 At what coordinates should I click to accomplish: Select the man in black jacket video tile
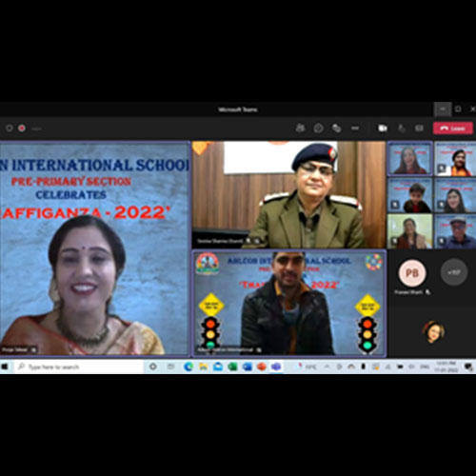pos(289,304)
